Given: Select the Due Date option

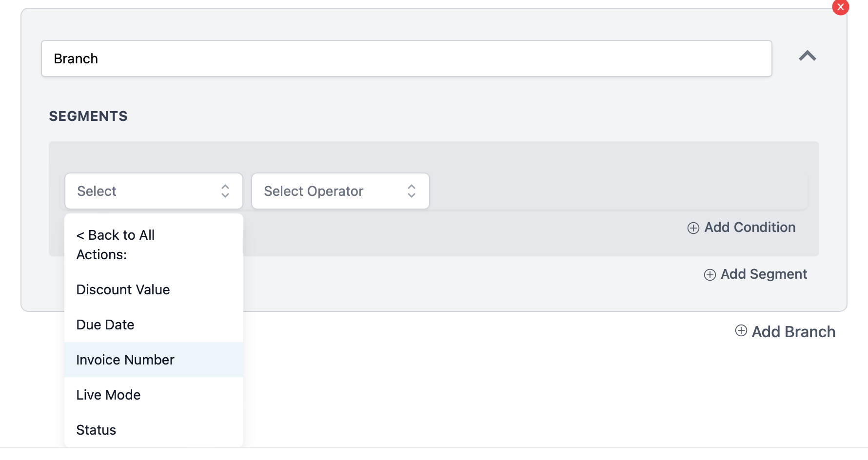Looking at the screenshot, I should click(105, 325).
